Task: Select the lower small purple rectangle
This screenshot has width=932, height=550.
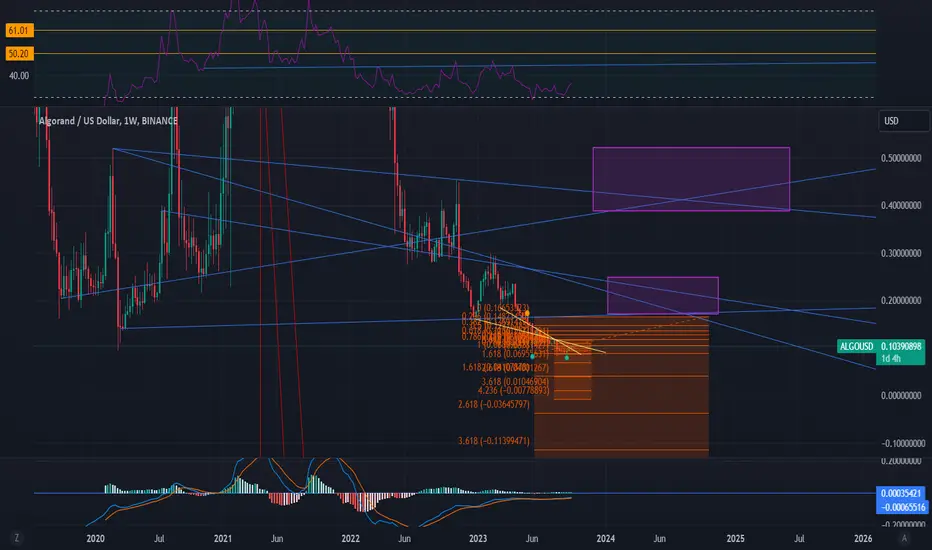Action: [x=663, y=296]
